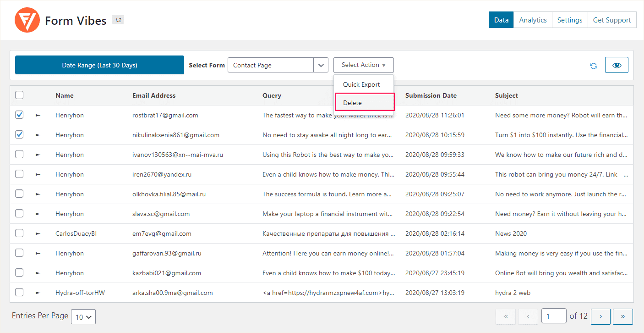The image size is (644, 333).
Task: Click the refresh data icon
Action: click(594, 66)
